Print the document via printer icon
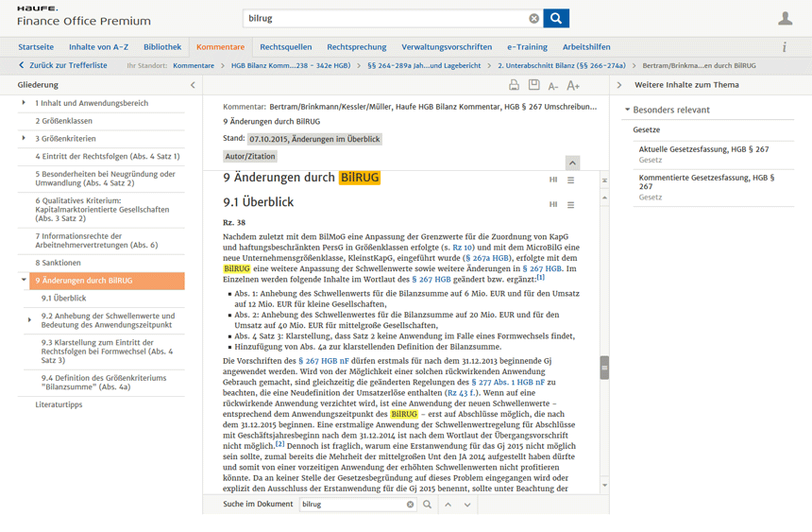This screenshot has width=812, height=532. pos(514,85)
